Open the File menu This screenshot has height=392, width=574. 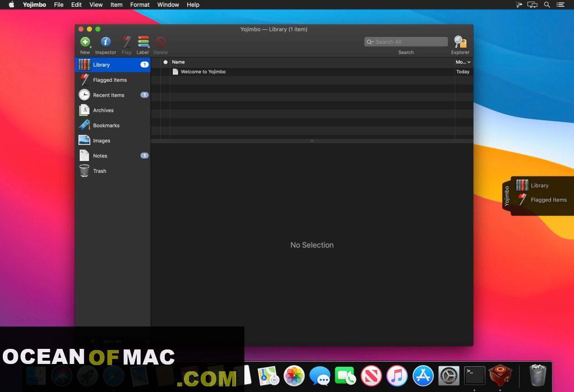[x=58, y=4]
